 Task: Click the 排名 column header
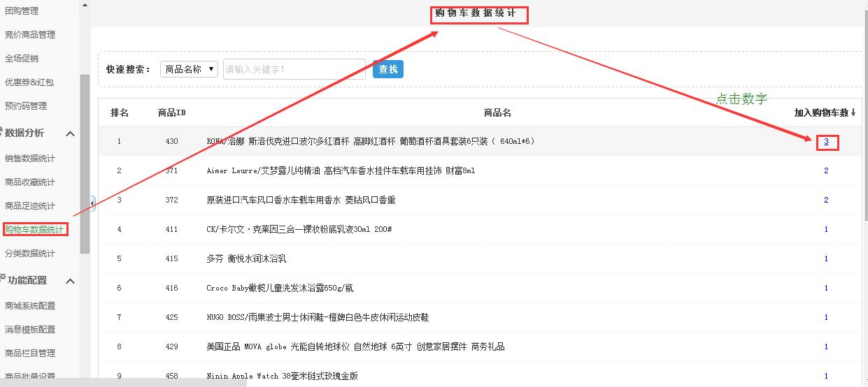point(120,112)
